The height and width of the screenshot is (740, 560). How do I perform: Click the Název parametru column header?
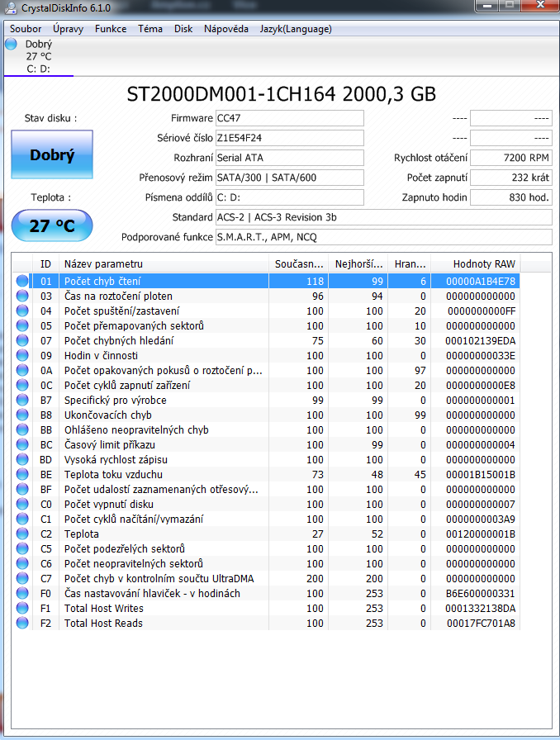164,263
